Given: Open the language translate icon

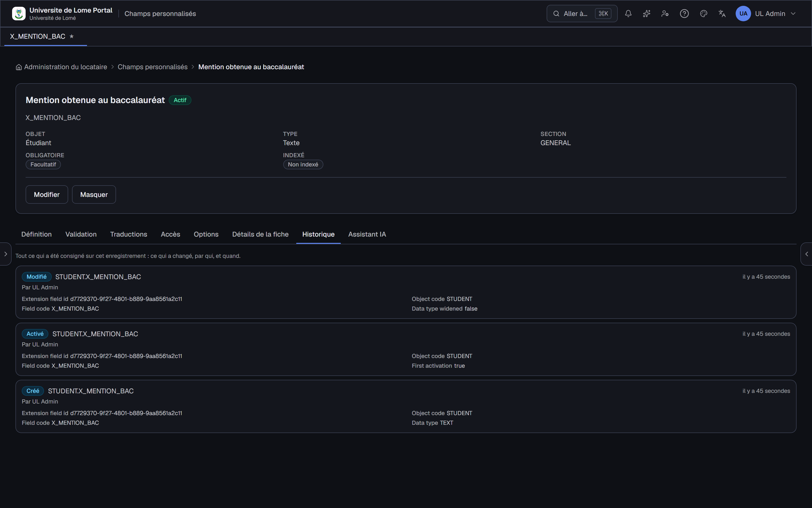Looking at the screenshot, I should (x=722, y=14).
